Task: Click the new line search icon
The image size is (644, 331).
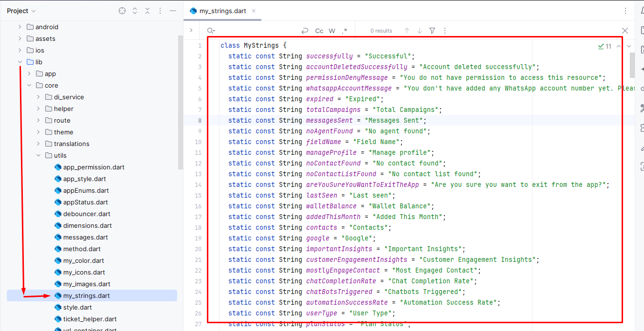Action: (x=305, y=31)
